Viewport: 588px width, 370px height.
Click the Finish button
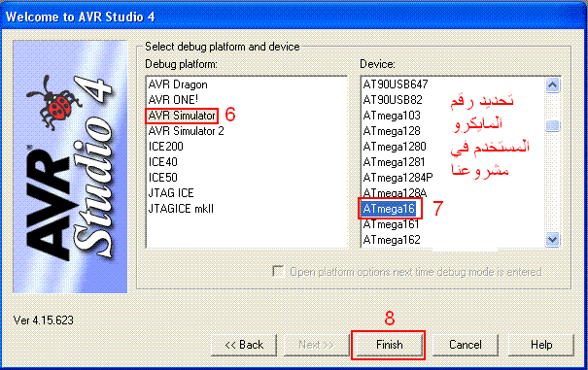pos(390,345)
